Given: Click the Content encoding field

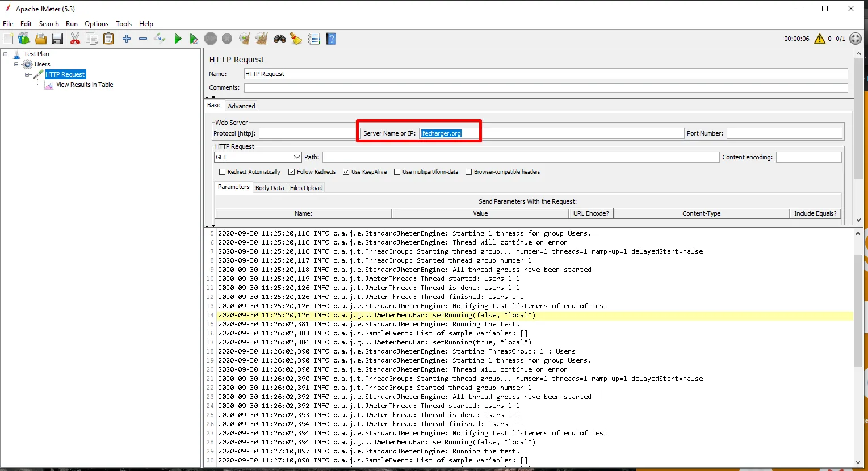Looking at the screenshot, I should click(x=809, y=157).
